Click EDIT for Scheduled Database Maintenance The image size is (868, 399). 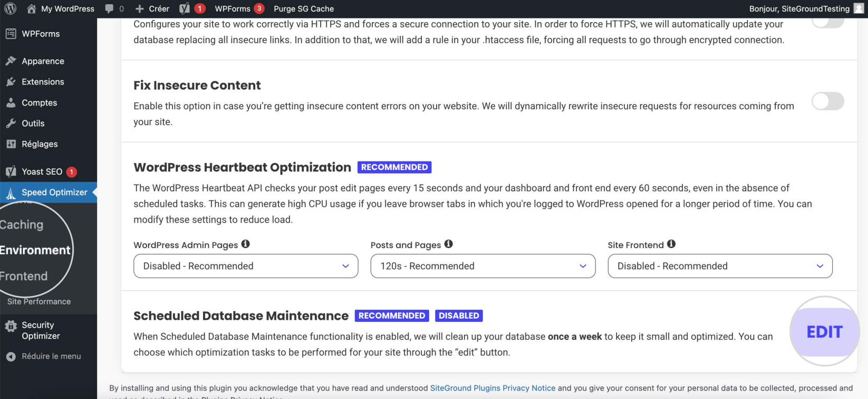click(x=825, y=331)
